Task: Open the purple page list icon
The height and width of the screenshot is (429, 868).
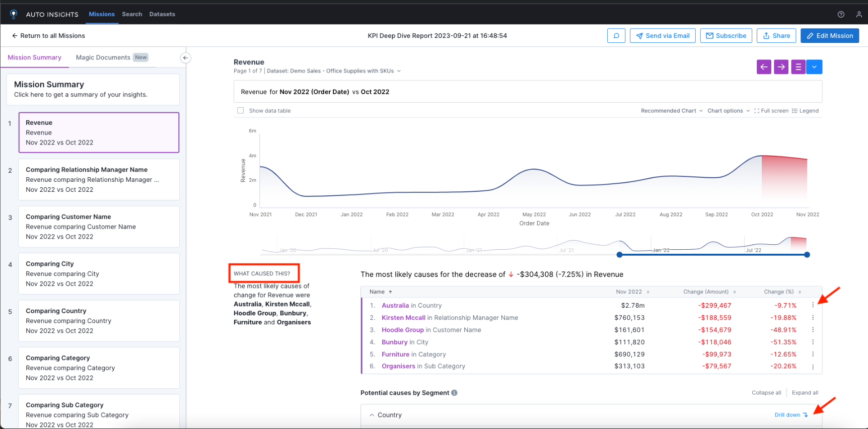Action: coord(798,67)
